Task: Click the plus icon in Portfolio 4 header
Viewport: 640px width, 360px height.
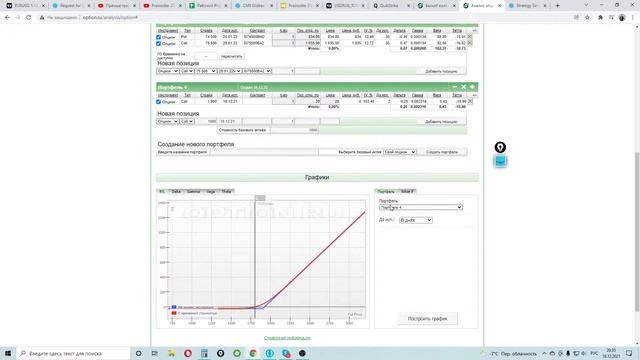Action: pyautogui.click(x=472, y=87)
